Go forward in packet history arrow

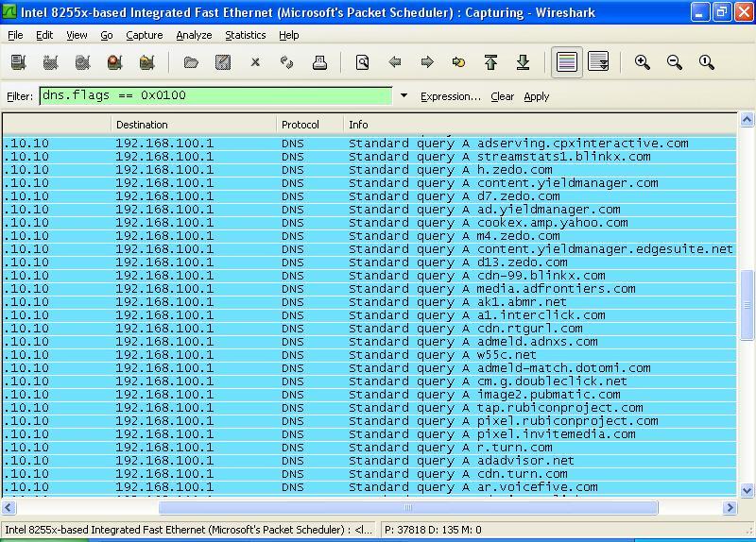tap(427, 62)
